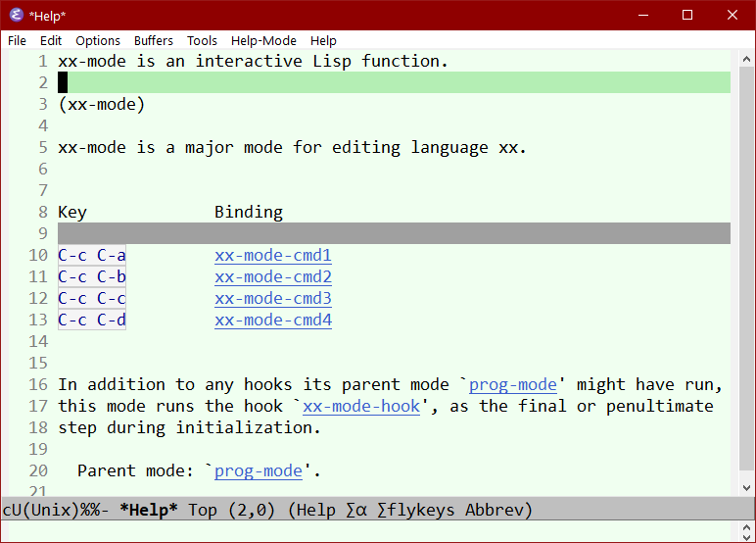Click the vertical scrollbar thumb of the buffer
756x543 pixels.
coord(746,268)
